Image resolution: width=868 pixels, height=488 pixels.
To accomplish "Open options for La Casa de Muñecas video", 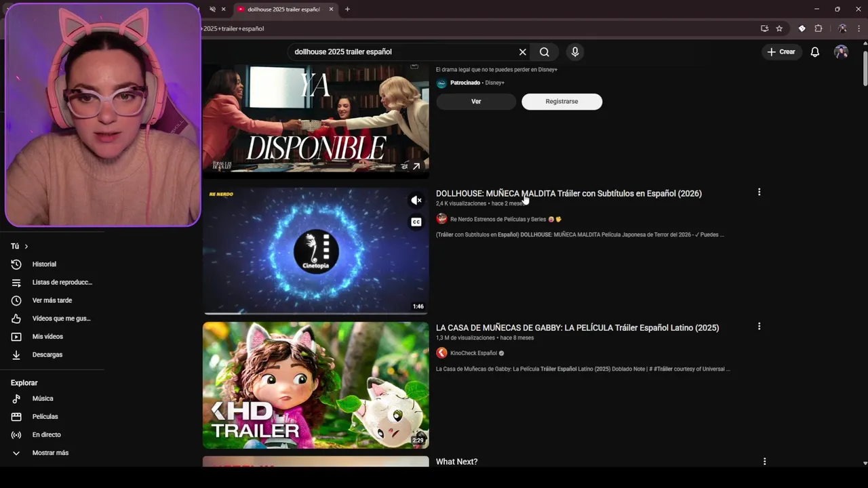I will tap(759, 327).
